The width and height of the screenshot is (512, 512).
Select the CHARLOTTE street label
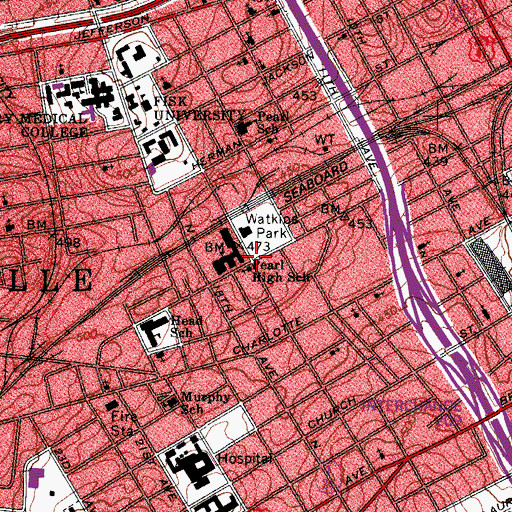268,336
